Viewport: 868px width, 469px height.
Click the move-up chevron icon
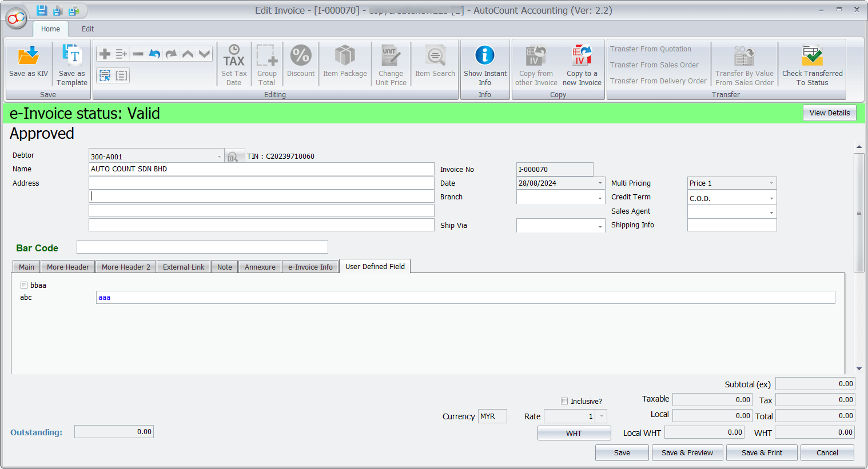coord(188,54)
